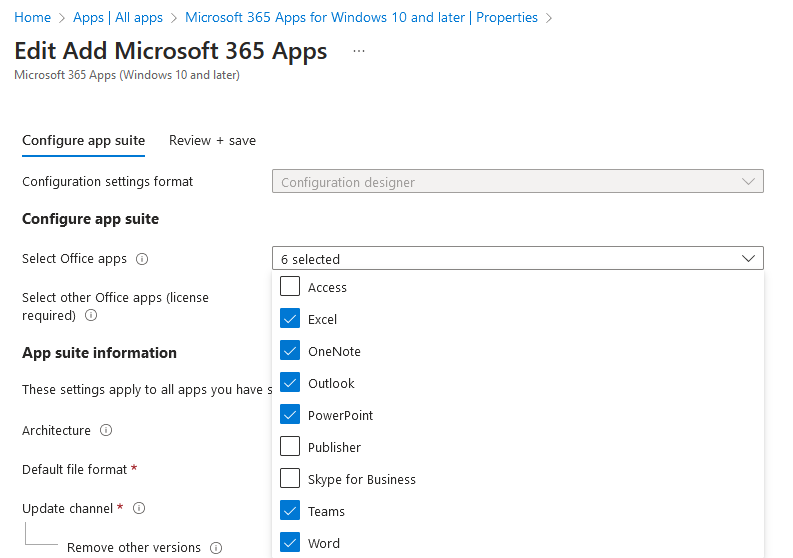This screenshot has width=793, height=558.
Task: Uncheck the OneNote checkbox
Action: [x=290, y=350]
